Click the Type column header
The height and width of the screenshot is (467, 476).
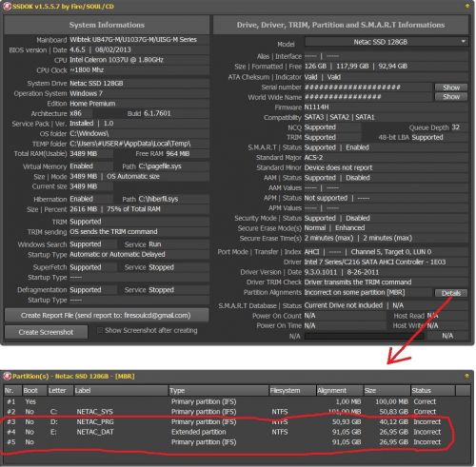(x=218, y=391)
